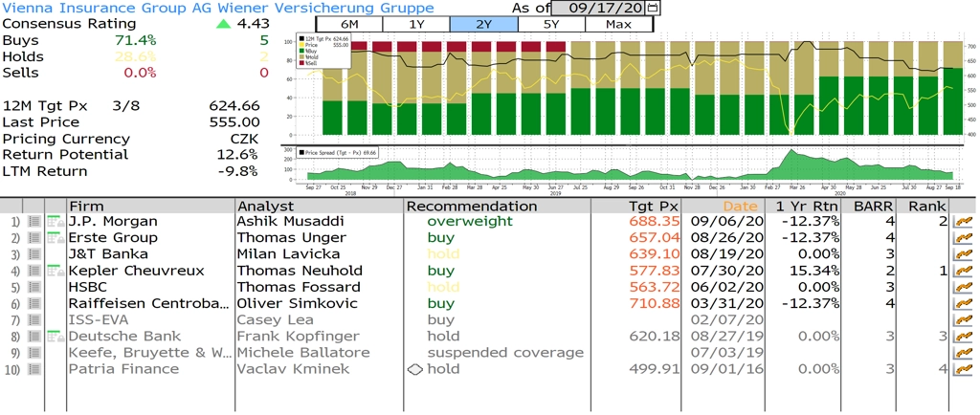Viewport: 980px width, 415px height.
Task: Switch the chart range to Max
Action: point(619,24)
